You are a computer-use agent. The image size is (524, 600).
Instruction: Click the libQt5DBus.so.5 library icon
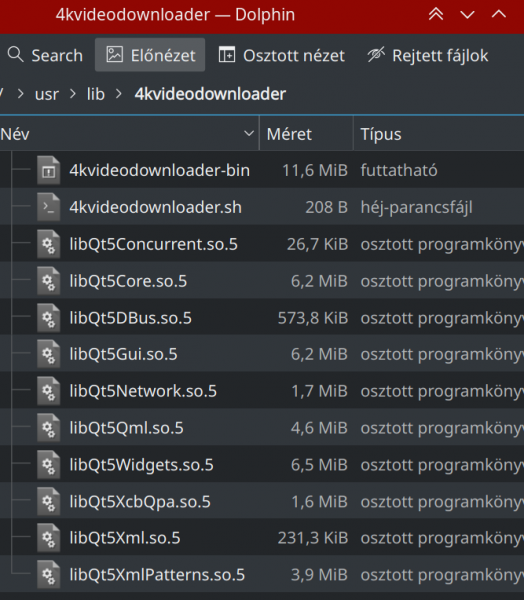[49, 318]
